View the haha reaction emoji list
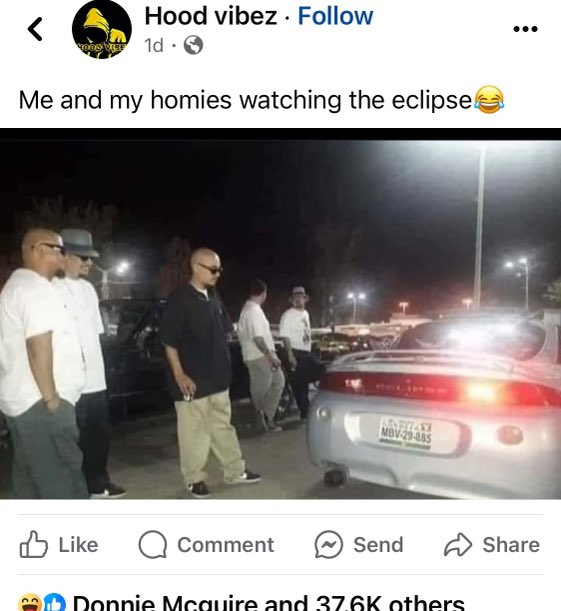Viewport: 561px width, 611px height. pos(30,602)
